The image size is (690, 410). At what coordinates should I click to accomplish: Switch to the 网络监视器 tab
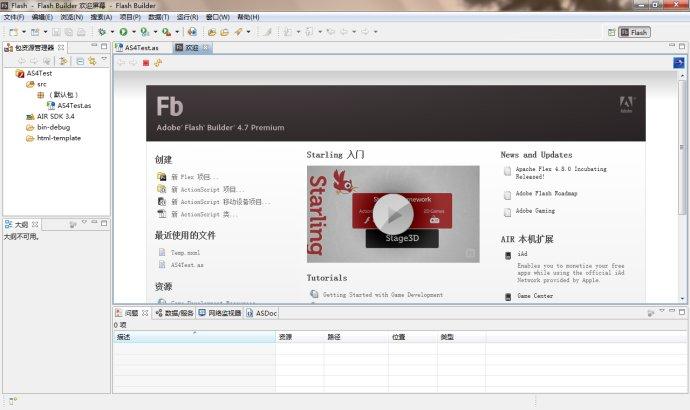[x=220, y=313]
